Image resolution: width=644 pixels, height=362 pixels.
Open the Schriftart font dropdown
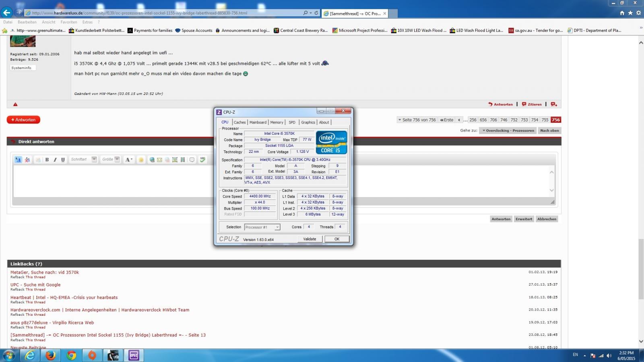coord(83,160)
